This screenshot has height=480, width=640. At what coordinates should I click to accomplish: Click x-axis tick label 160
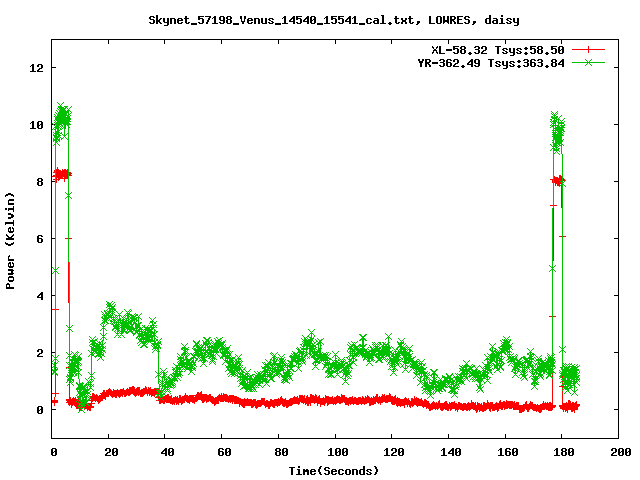(508, 452)
